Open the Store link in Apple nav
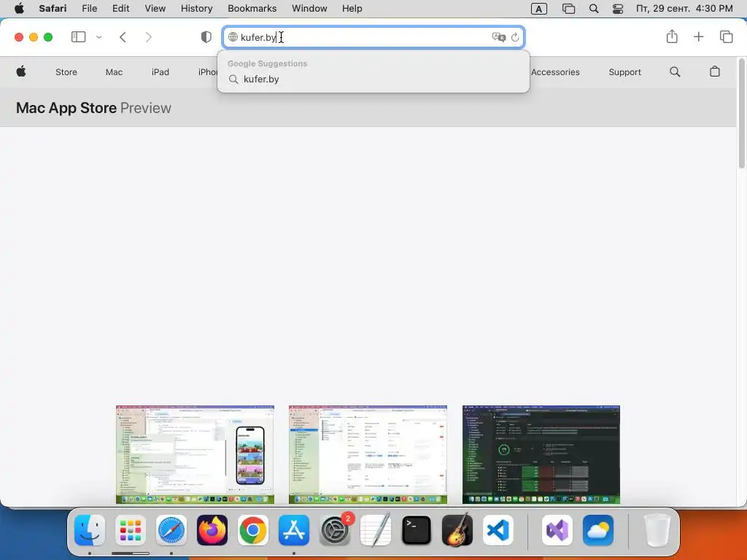This screenshot has width=747, height=560. point(66,72)
